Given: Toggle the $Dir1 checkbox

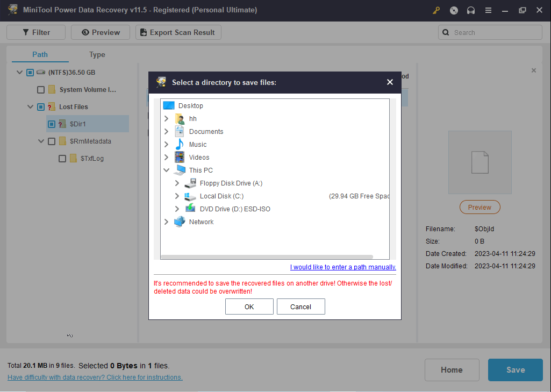Looking at the screenshot, I should tap(52, 124).
